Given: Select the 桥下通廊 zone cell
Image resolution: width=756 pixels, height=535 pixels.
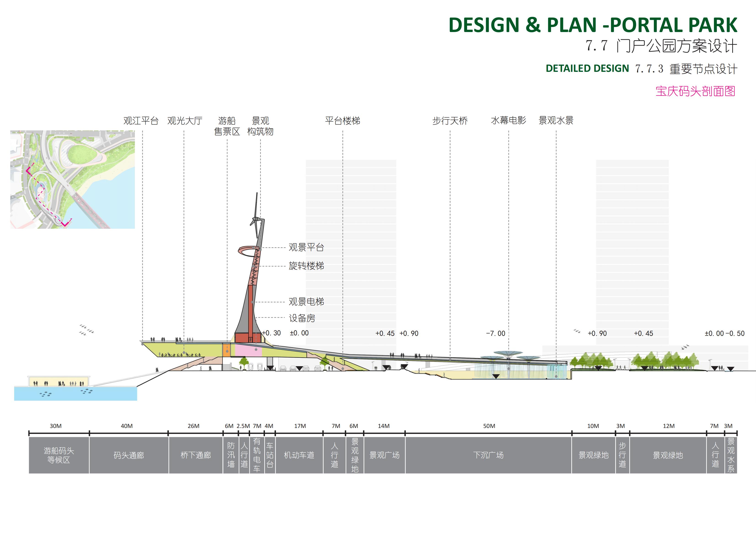Looking at the screenshot, I should (196, 455).
